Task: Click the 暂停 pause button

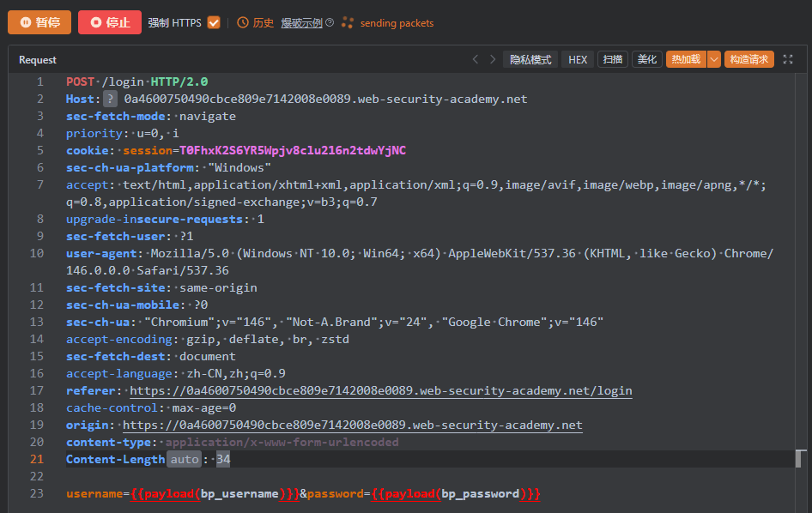Action: [x=39, y=22]
